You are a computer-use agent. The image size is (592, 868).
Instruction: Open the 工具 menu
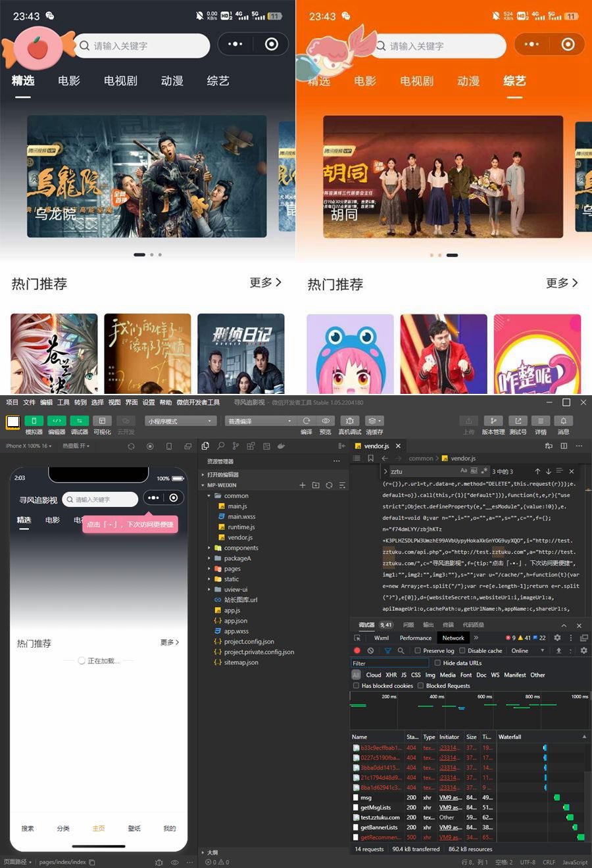point(62,402)
